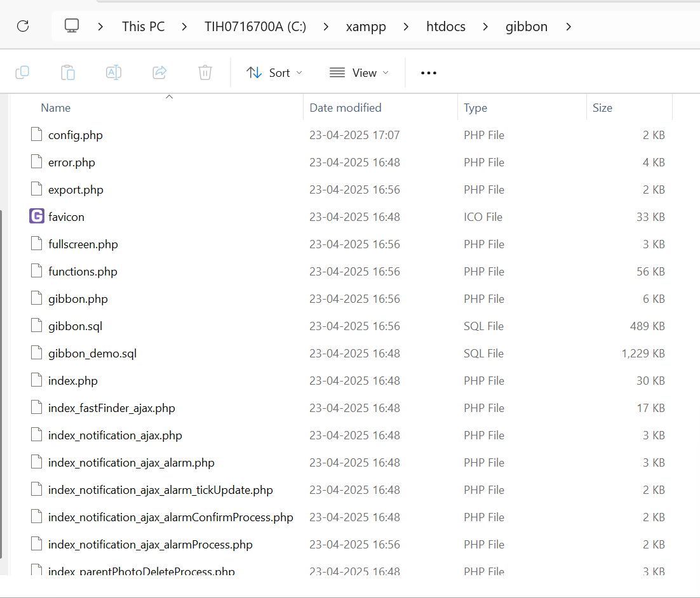Select the config.php file name
700x598 pixels.
[x=76, y=135]
